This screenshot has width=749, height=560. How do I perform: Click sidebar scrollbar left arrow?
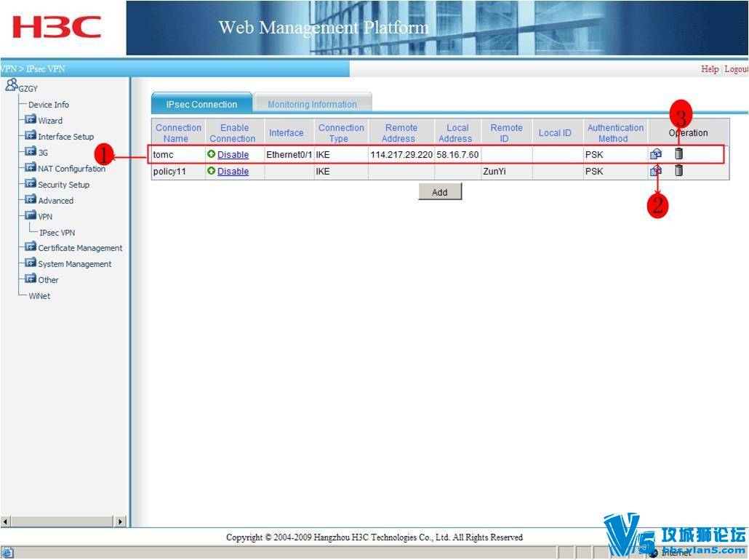(x=5, y=521)
